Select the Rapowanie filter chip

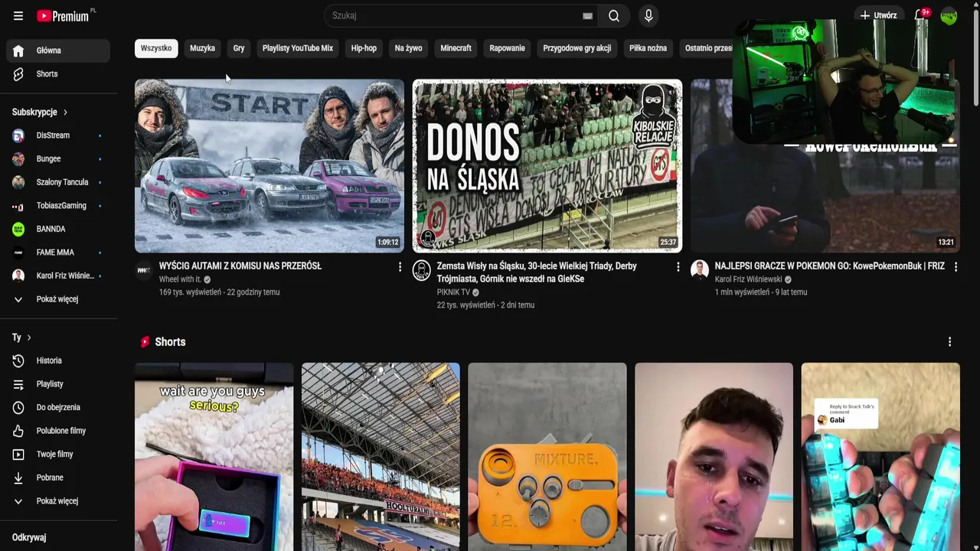coord(507,48)
